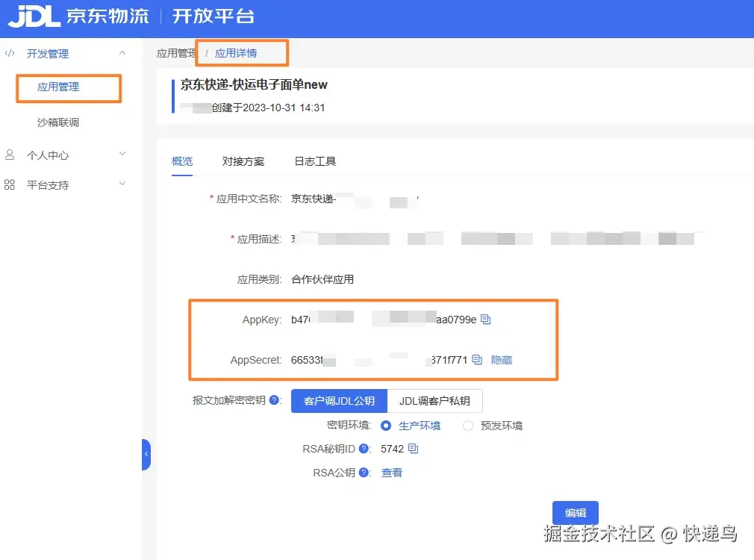754x560 pixels.
Task: Go back via 应用管理 breadcrumb
Action: coord(177,53)
